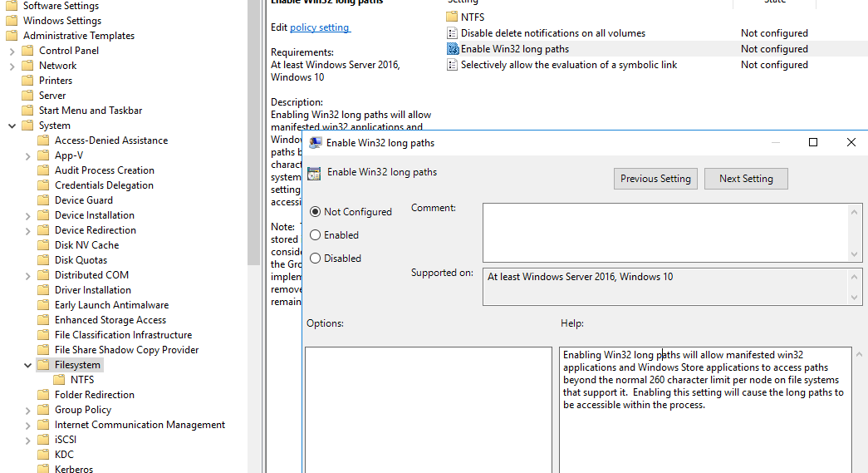Click in the Help description text area
868x473 pixels.
click(x=705, y=410)
